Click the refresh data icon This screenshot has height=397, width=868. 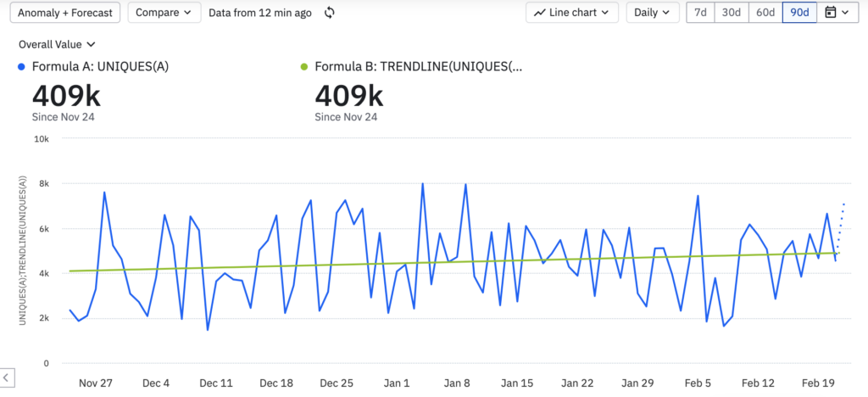330,13
